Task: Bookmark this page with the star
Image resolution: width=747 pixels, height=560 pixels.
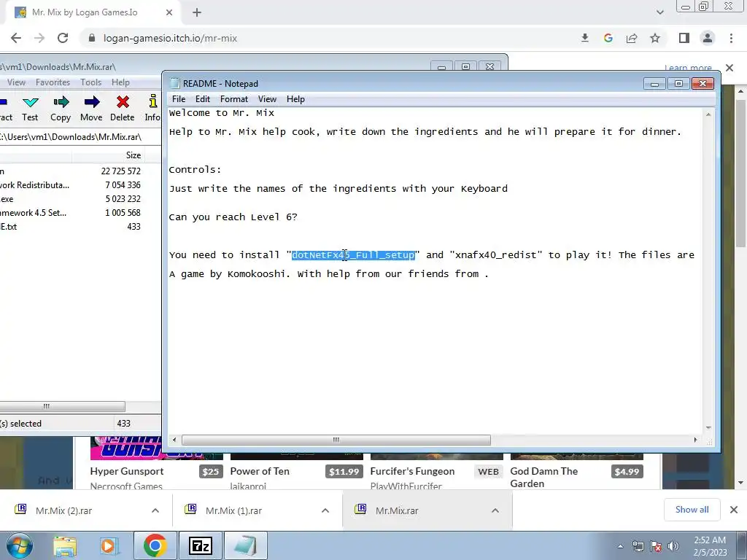Action: coord(655,38)
